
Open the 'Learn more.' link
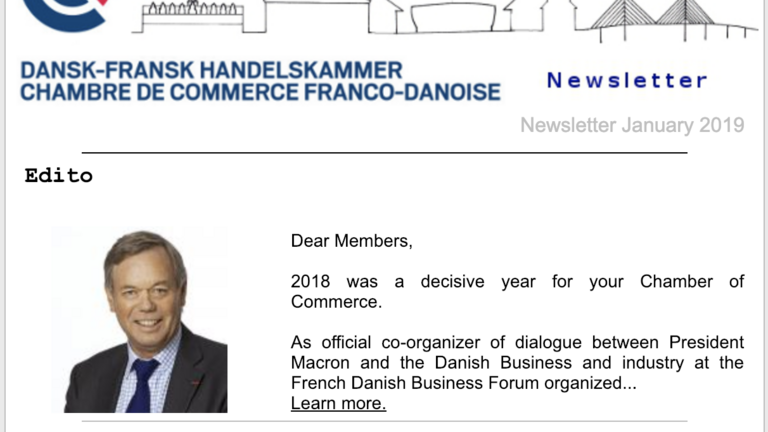[x=338, y=404]
